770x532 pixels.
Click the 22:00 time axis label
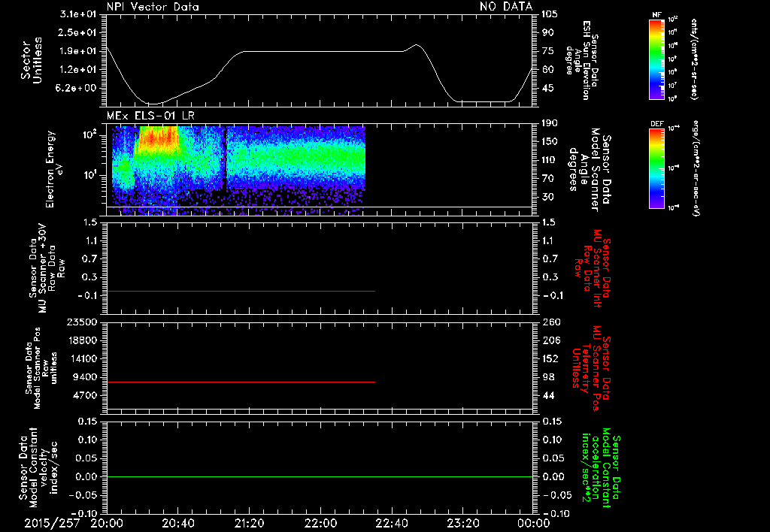tap(320, 523)
